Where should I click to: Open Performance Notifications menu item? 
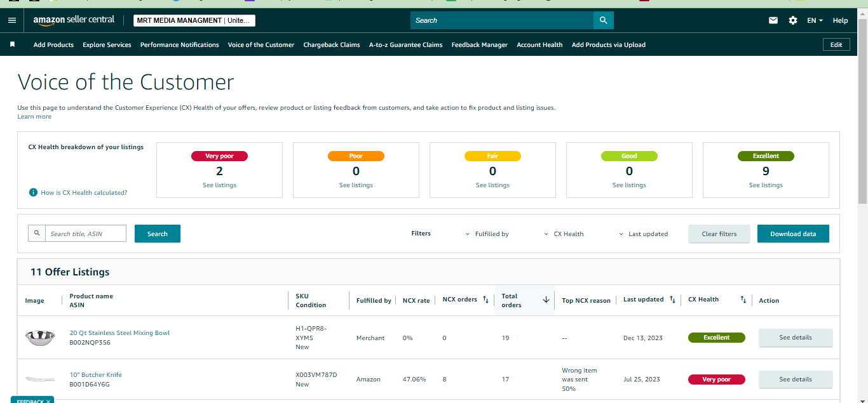pyautogui.click(x=179, y=44)
